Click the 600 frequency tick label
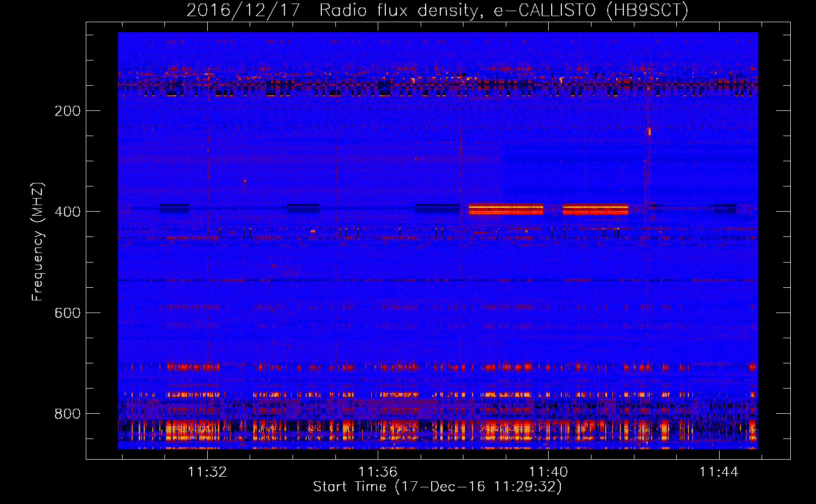Image resolution: width=816 pixels, height=504 pixels. click(68, 313)
